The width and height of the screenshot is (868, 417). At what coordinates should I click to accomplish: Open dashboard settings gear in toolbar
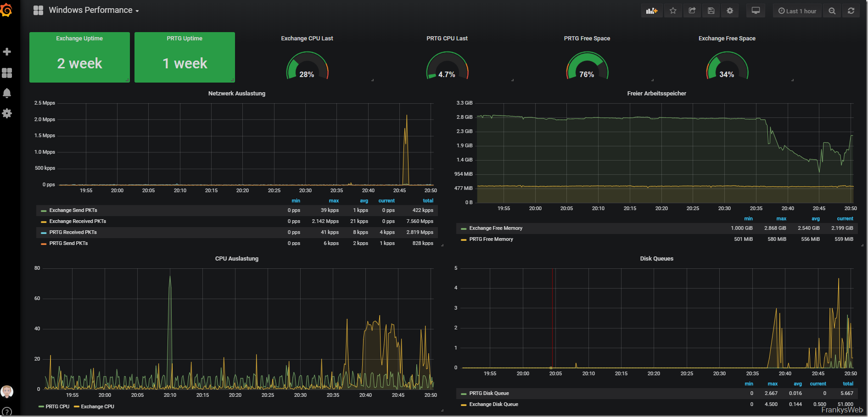click(730, 11)
